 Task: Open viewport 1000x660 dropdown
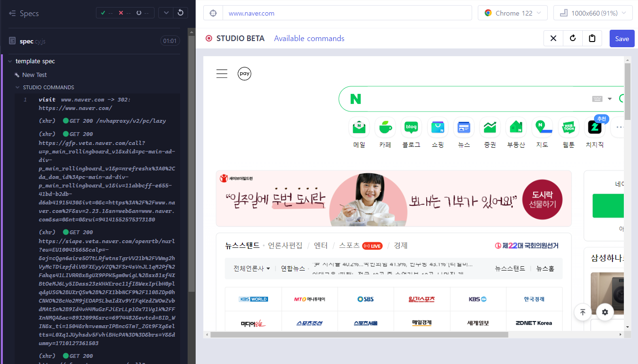click(593, 13)
